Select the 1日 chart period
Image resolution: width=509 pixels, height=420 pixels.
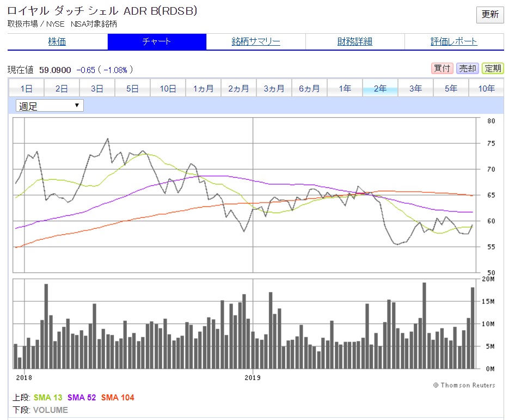[x=26, y=88]
